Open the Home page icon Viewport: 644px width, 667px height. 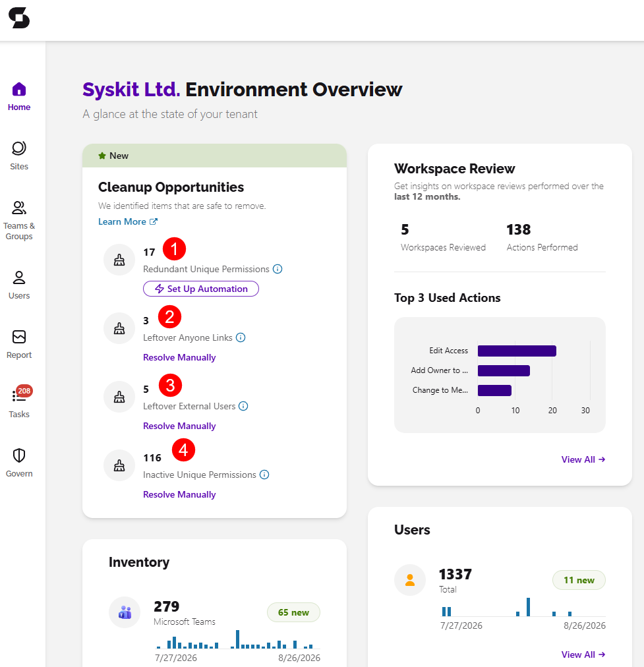[19, 90]
